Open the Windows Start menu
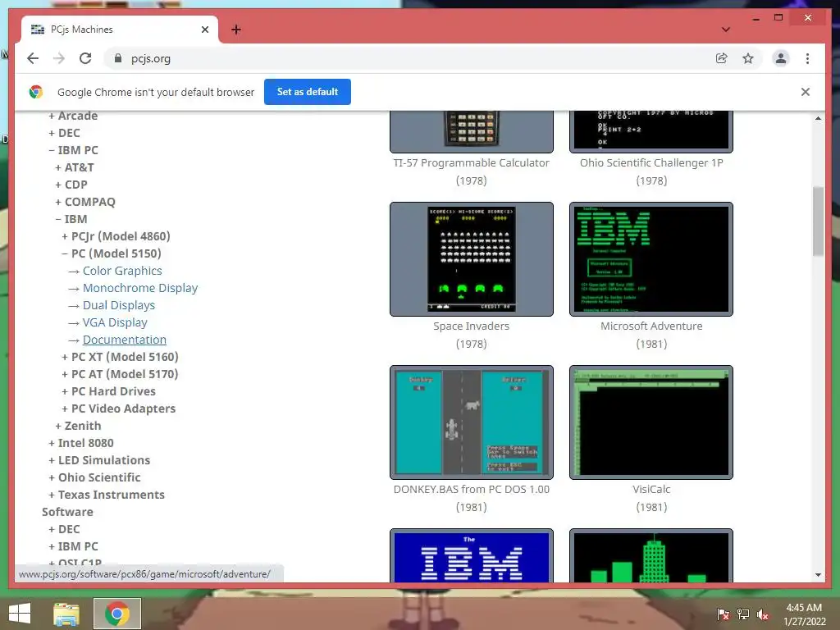The image size is (840, 630). tap(20, 614)
